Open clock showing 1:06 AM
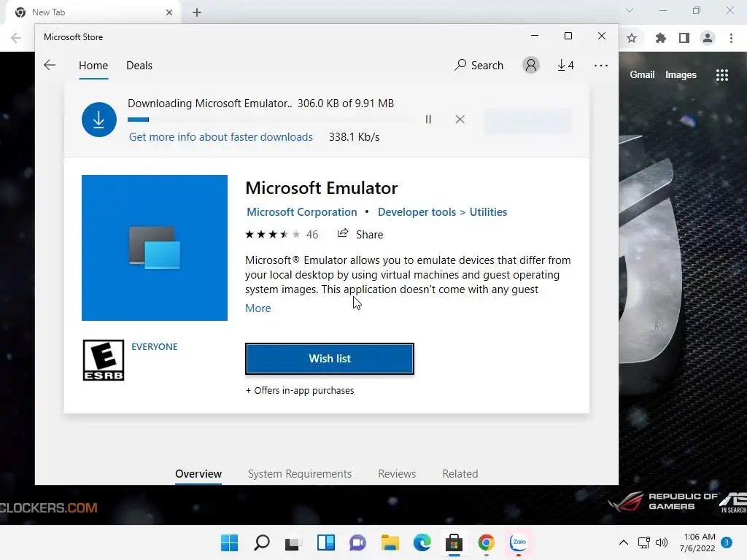Screen dimensions: 747x560 click(x=698, y=542)
